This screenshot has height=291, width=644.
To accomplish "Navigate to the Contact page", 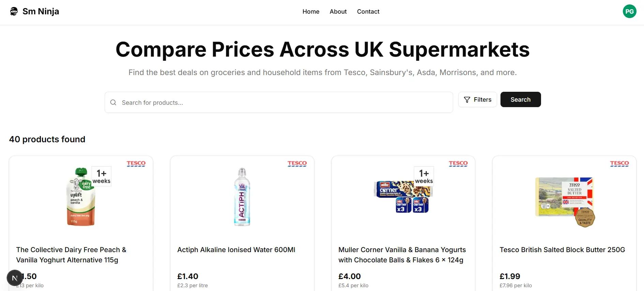I will (368, 12).
